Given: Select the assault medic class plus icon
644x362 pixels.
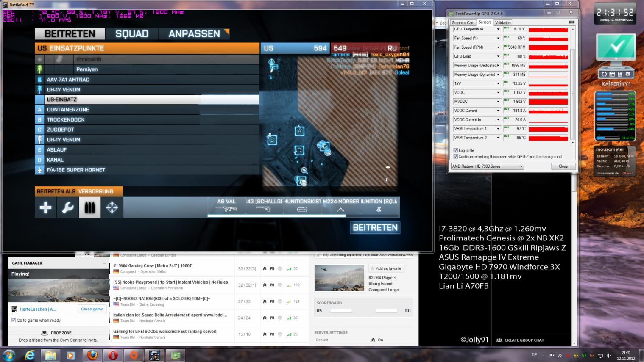Looking at the screenshot, I should tap(45, 207).
